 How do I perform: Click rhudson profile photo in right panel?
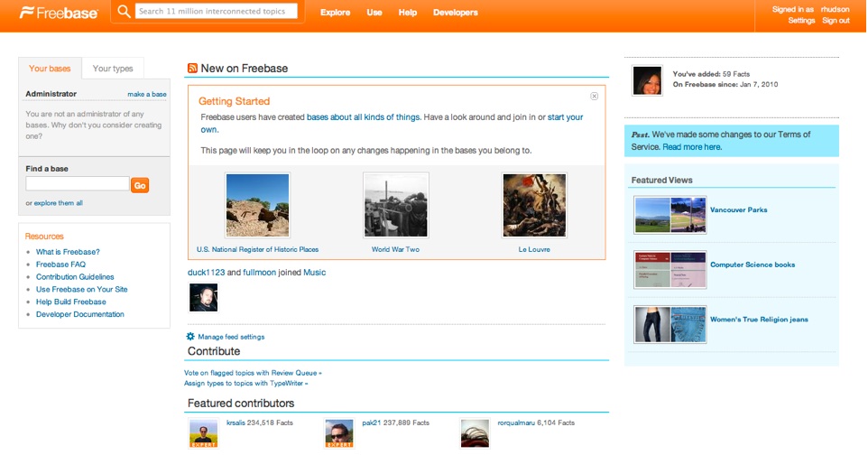tap(647, 81)
